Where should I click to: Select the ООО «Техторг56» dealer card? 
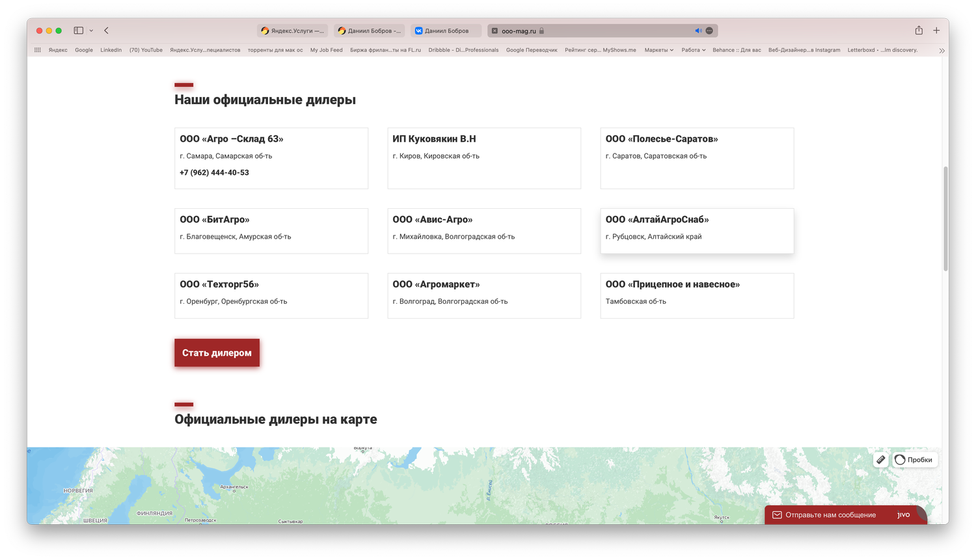coord(271,296)
